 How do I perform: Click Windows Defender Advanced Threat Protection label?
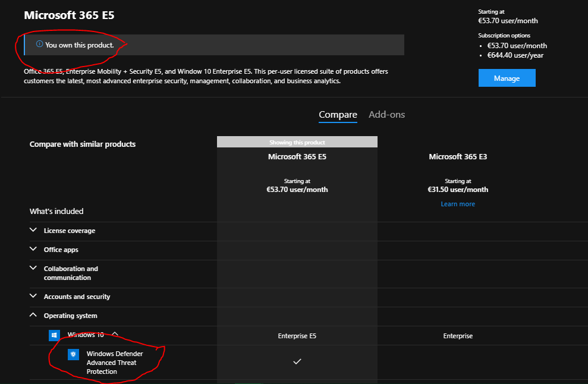[115, 363]
